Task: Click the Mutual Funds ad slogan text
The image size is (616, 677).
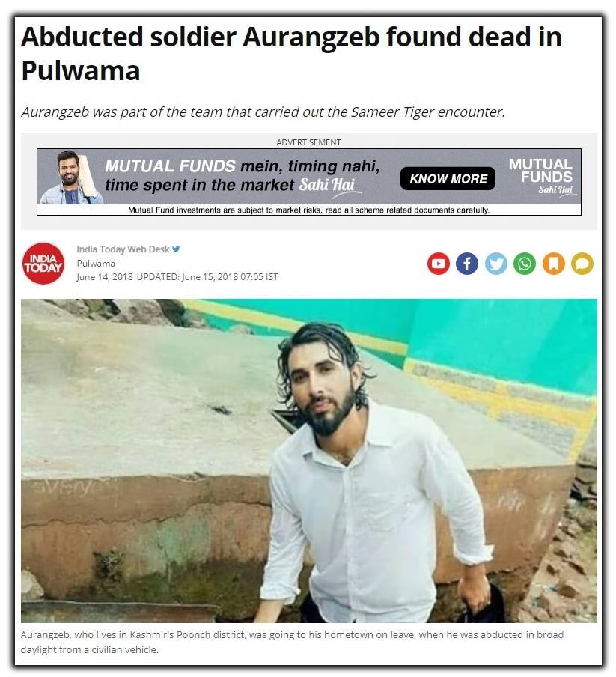Action: pos(243,176)
